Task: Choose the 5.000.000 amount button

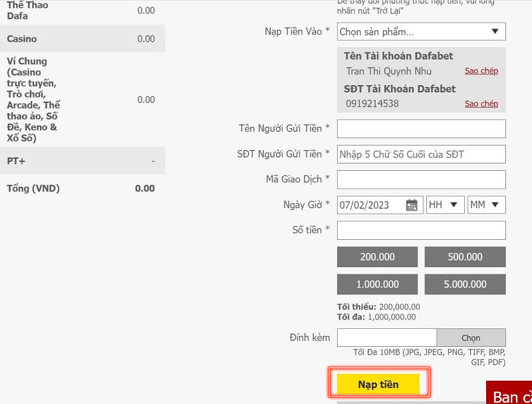Action: 465,284
